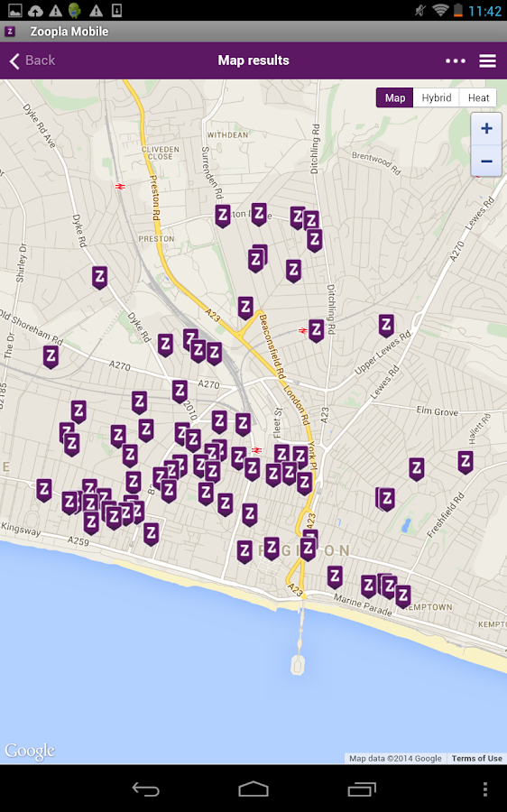Viewport: 507px width, 812px height.
Task: Tap the Android home navigation button
Action: click(x=253, y=789)
